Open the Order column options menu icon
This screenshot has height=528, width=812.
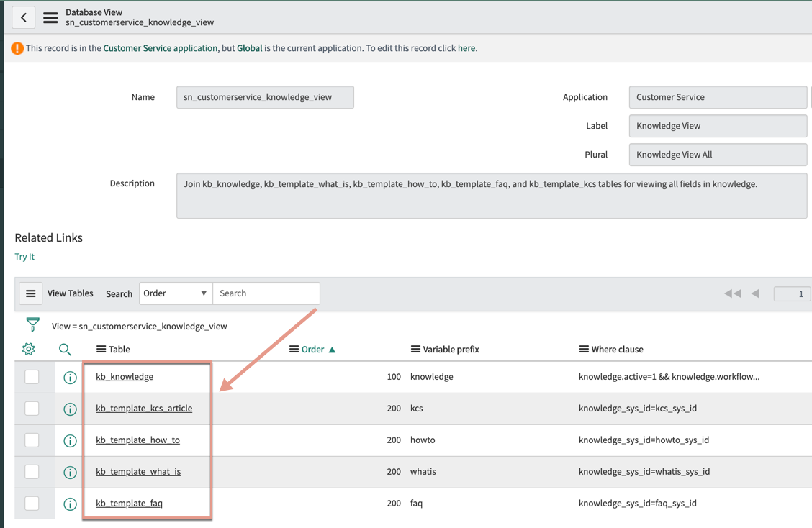coord(294,350)
